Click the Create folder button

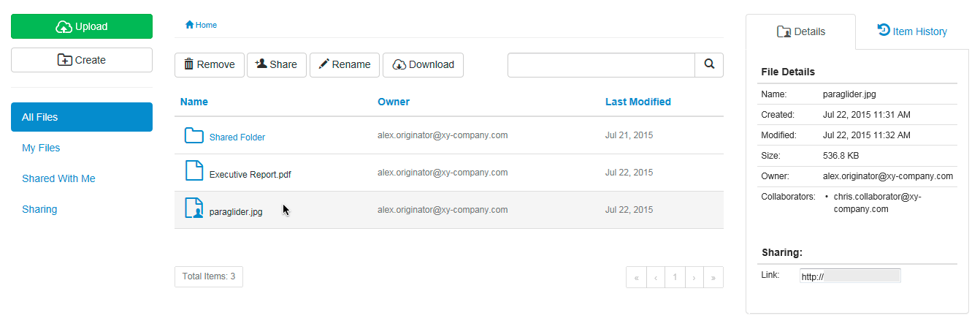click(x=82, y=60)
